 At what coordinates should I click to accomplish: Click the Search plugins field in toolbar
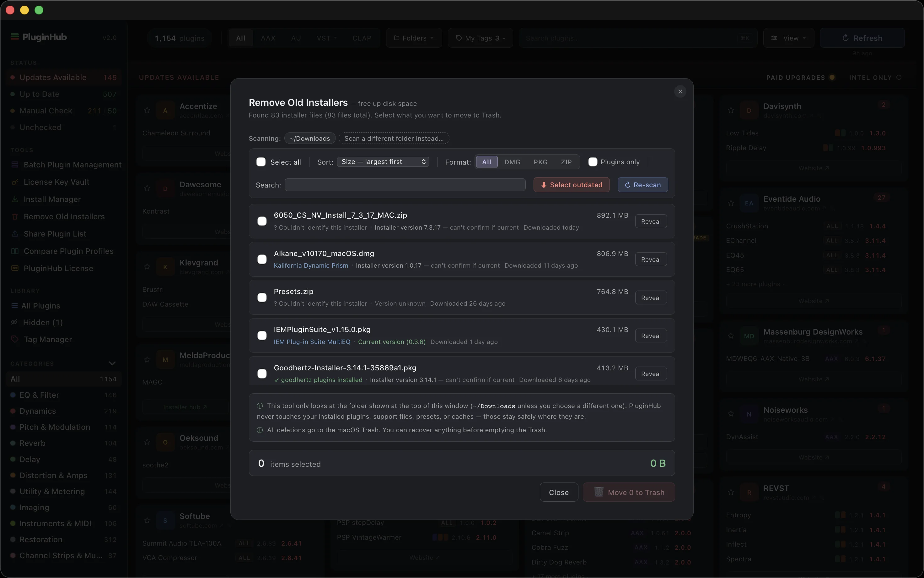click(638, 38)
